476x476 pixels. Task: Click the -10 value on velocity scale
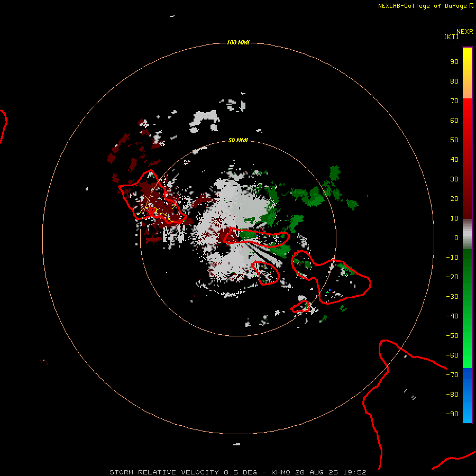point(452,258)
